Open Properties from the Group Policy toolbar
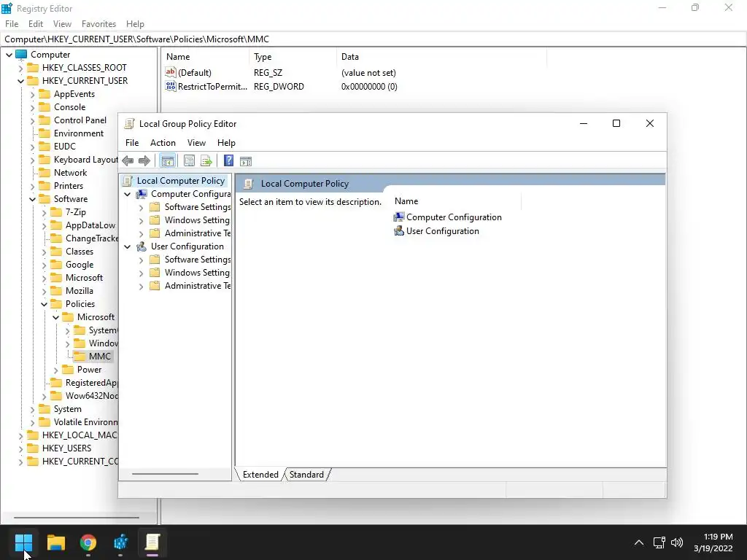 (x=189, y=161)
